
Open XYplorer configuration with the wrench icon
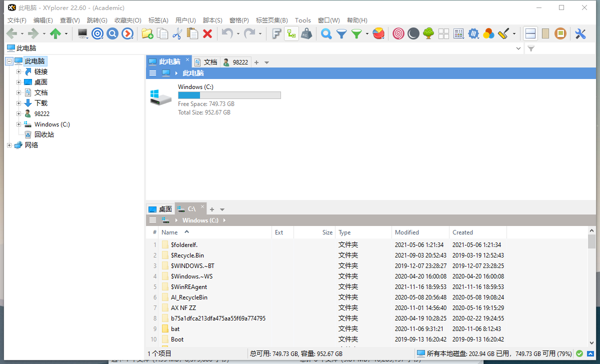(x=579, y=33)
